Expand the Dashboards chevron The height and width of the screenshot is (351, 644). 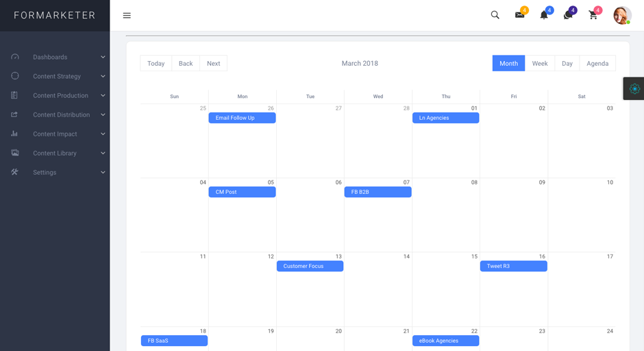point(103,57)
